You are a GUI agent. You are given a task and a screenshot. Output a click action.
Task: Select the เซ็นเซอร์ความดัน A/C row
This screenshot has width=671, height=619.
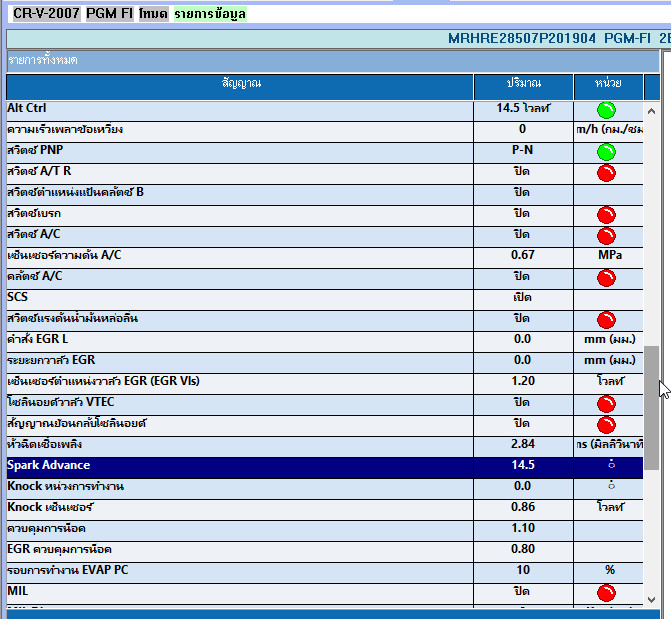click(x=325, y=257)
